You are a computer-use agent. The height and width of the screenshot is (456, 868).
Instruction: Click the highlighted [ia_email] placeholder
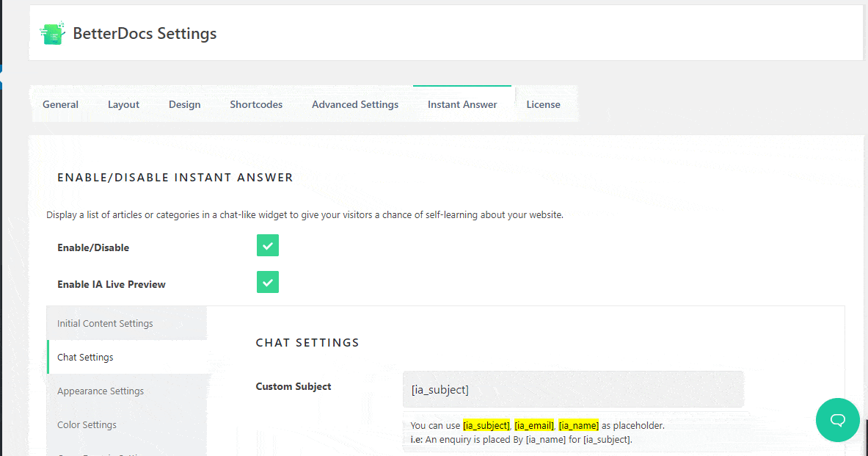(533, 425)
